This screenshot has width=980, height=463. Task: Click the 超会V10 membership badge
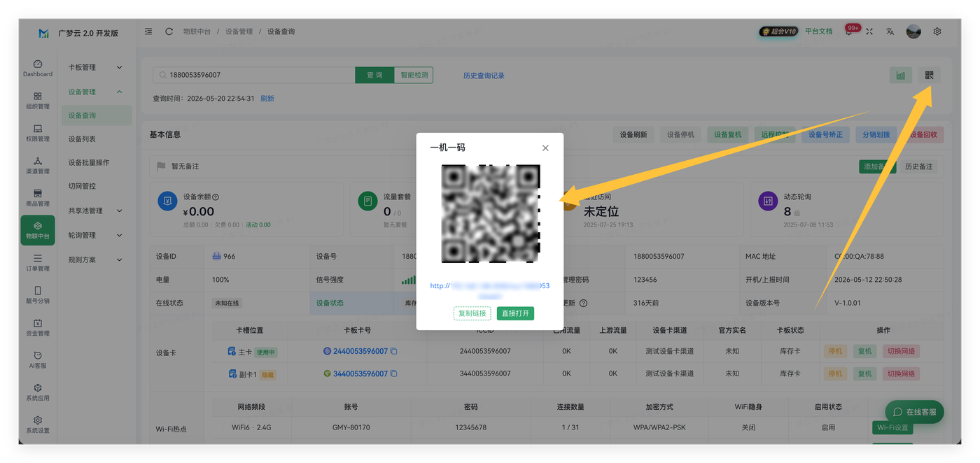[x=778, y=31]
